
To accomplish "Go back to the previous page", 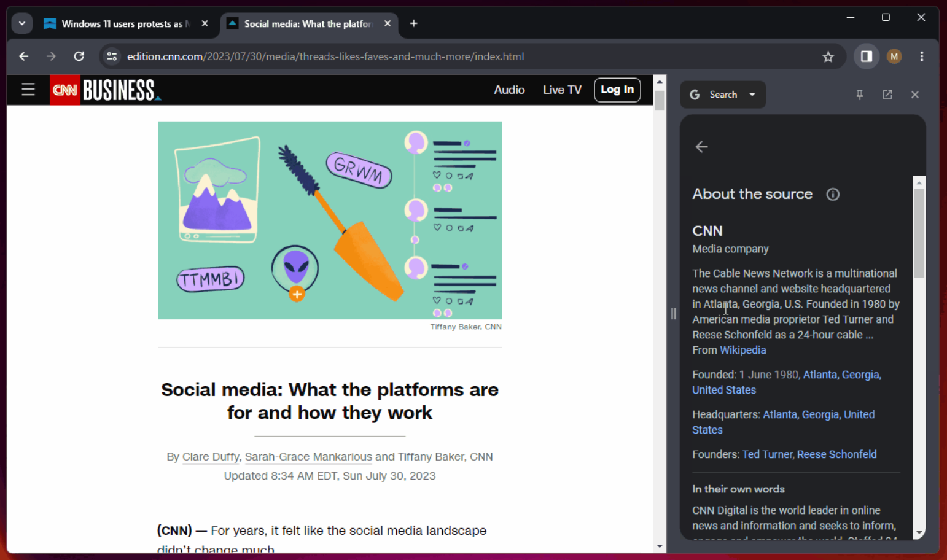I will point(24,56).
